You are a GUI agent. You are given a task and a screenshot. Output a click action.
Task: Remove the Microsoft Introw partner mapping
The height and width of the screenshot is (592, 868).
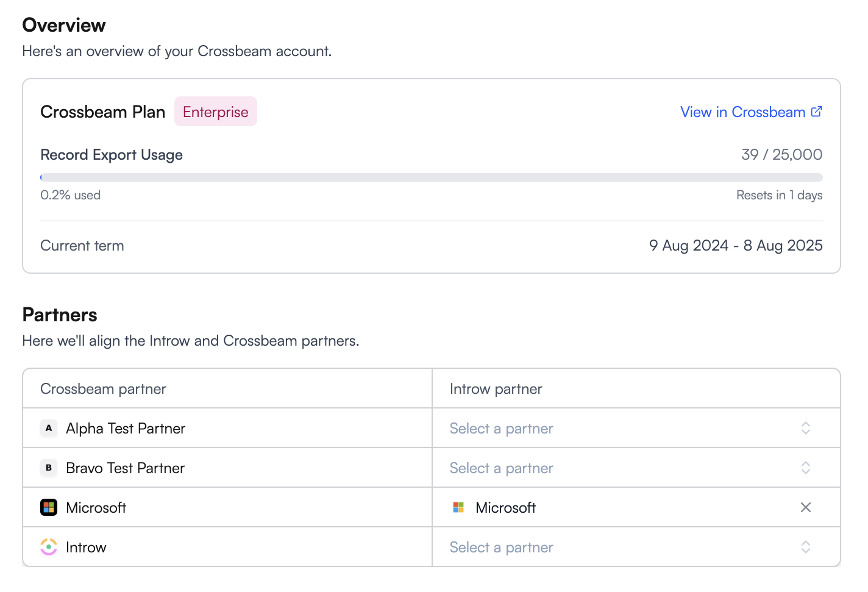coord(805,508)
